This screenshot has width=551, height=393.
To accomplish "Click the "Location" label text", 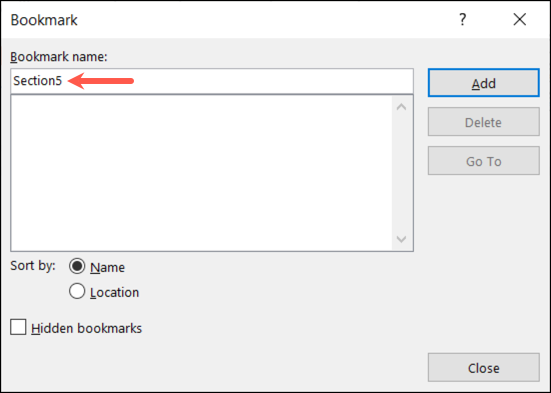I will [x=115, y=292].
